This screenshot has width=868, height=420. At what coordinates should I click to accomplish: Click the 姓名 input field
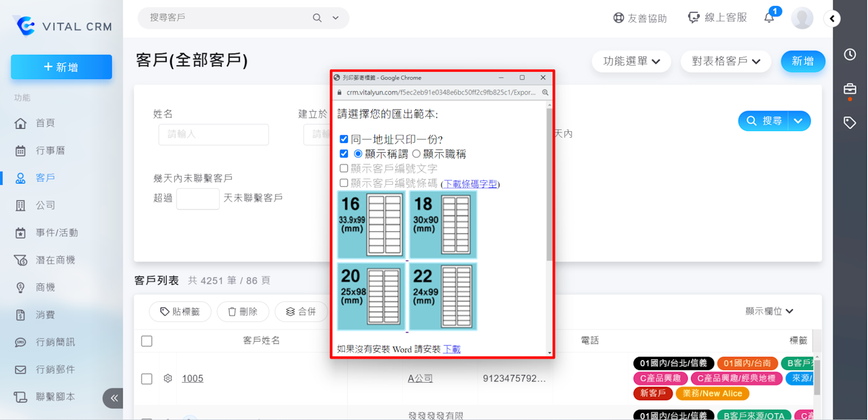(213, 134)
